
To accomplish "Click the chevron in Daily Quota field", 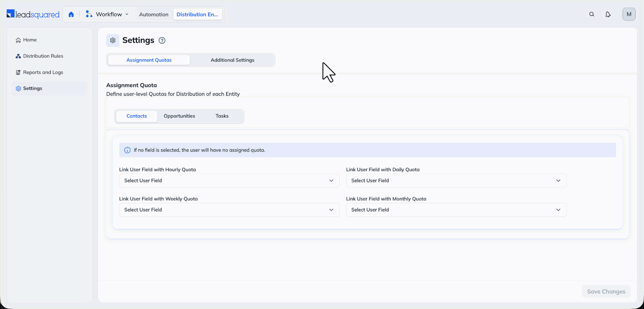I will click(x=558, y=181).
